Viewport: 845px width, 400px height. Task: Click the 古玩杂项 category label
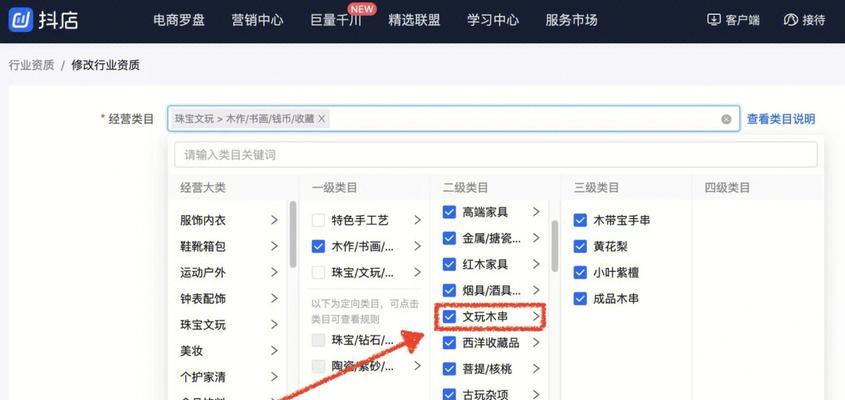click(485, 395)
